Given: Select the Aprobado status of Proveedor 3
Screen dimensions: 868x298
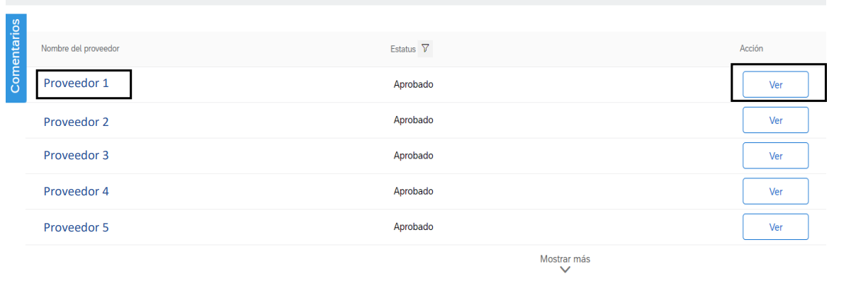Looking at the screenshot, I should click(413, 156).
